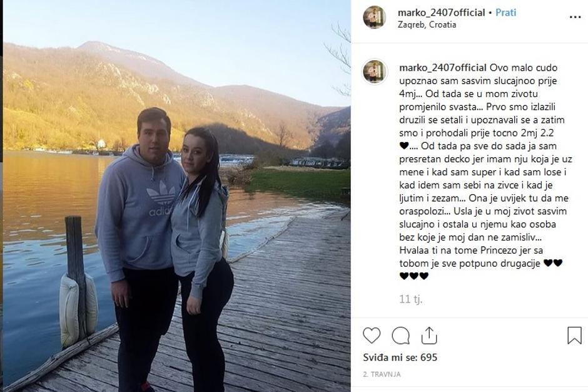Click the Sviđa mi se label
588x392 pixels.
click(390, 358)
